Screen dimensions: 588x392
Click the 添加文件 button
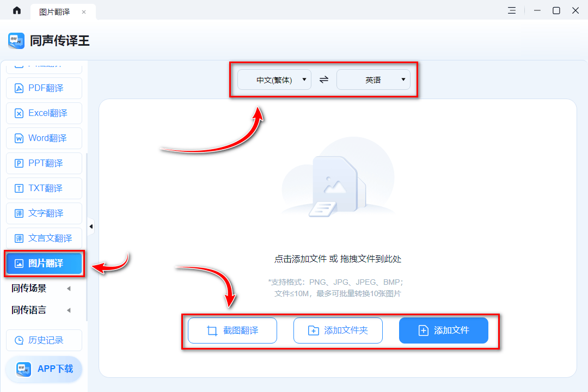(x=444, y=330)
